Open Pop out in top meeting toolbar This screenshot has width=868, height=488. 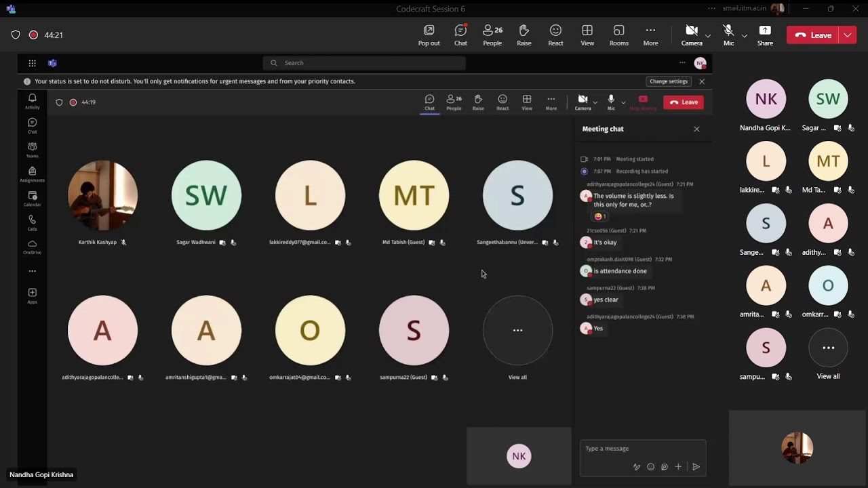429,35
